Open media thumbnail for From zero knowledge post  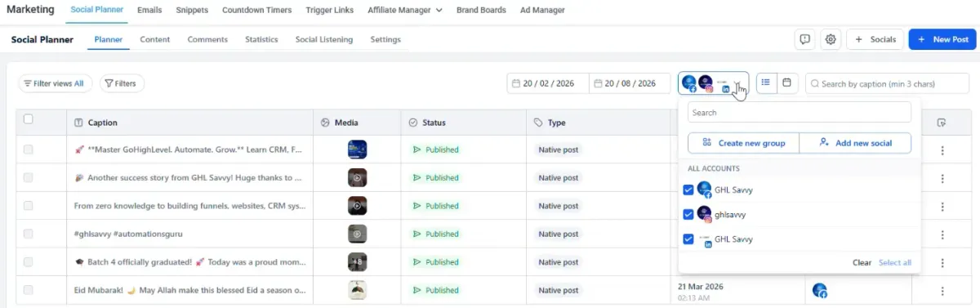coord(357,206)
